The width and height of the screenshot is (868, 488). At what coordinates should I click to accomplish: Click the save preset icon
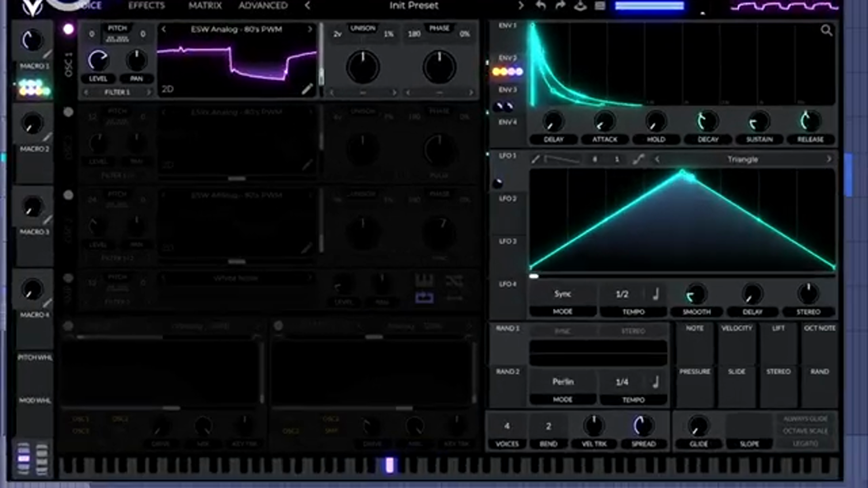580,5
